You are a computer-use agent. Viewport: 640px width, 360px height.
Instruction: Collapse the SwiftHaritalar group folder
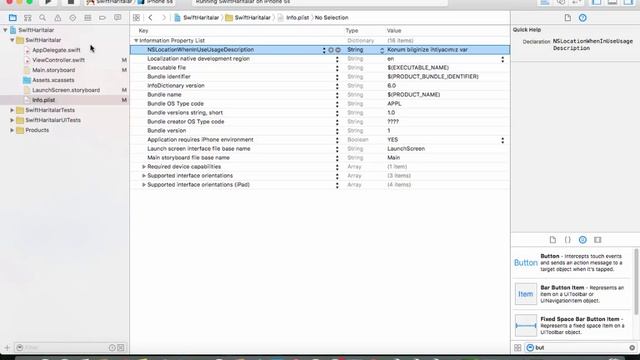click(x=12, y=40)
